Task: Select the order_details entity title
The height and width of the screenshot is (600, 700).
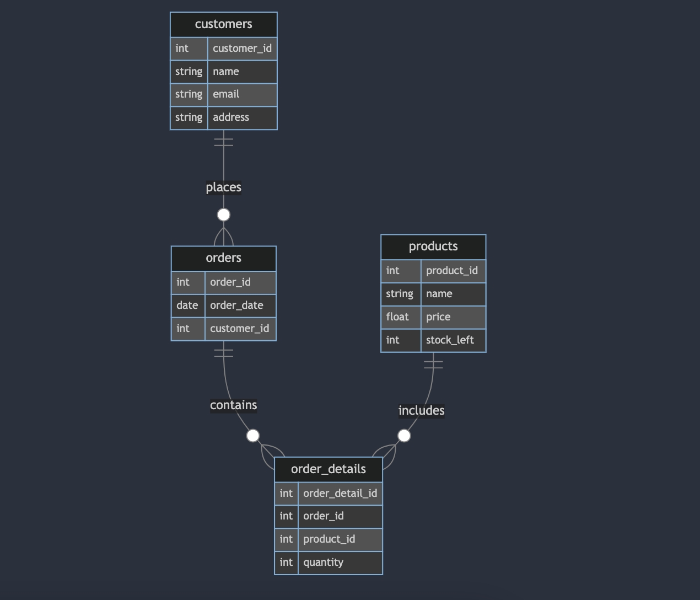Action: [328, 469]
